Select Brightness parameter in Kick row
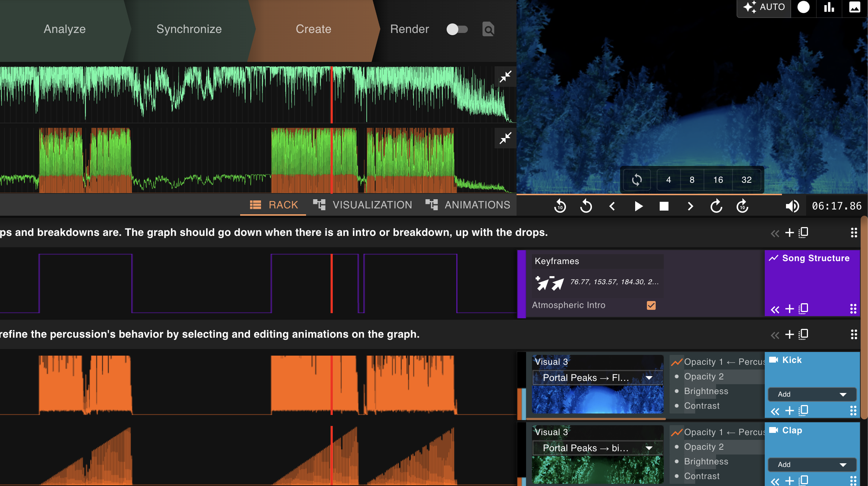Image resolution: width=868 pixels, height=486 pixels. [x=706, y=391]
